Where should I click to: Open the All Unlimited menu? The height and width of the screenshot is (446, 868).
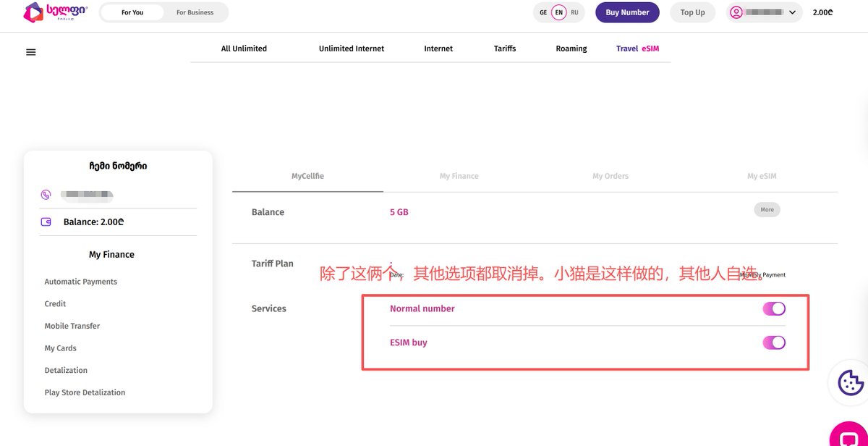[x=244, y=49]
